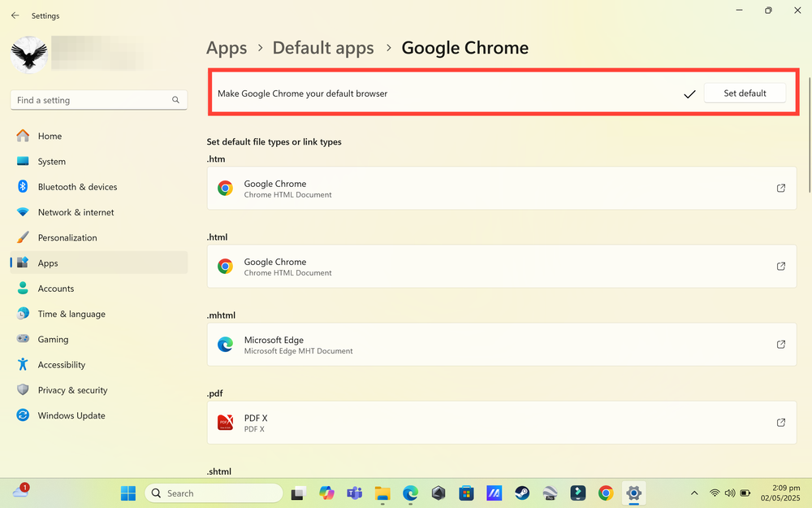Image resolution: width=812 pixels, height=508 pixels.
Task: Open the weather widget with notification badge
Action: pyautogui.click(x=21, y=490)
